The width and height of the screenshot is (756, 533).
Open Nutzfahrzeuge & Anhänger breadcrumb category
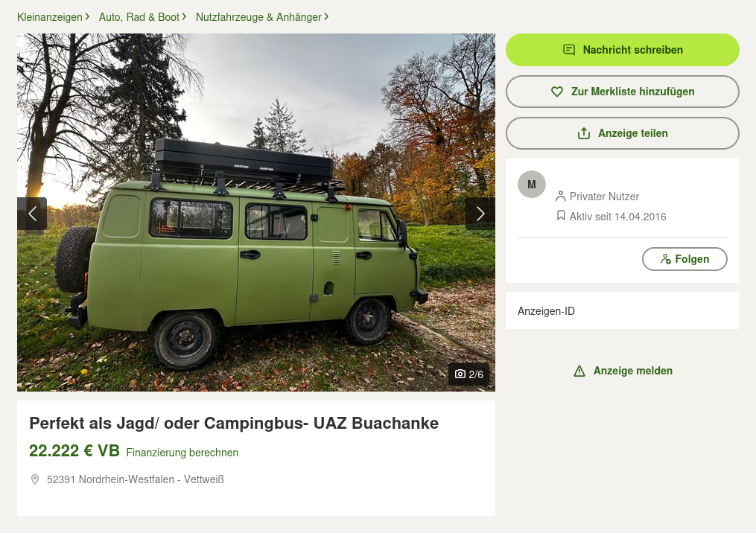(x=258, y=17)
